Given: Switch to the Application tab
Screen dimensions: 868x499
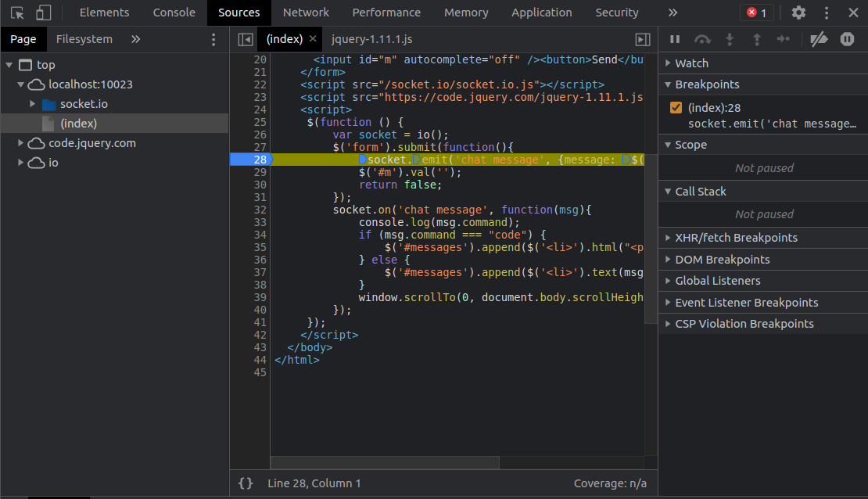Looking at the screenshot, I should pyautogui.click(x=541, y=13).
